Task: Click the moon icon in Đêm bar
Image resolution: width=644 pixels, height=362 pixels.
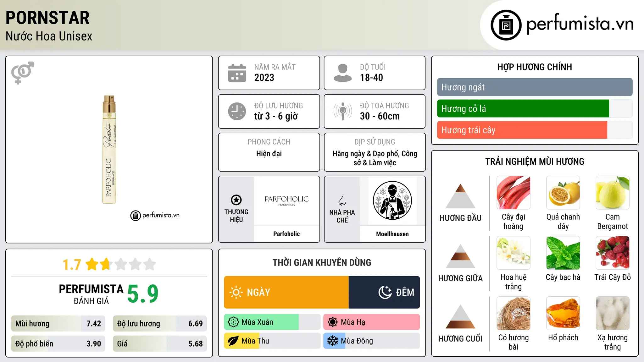Action: tap(385, 292)
